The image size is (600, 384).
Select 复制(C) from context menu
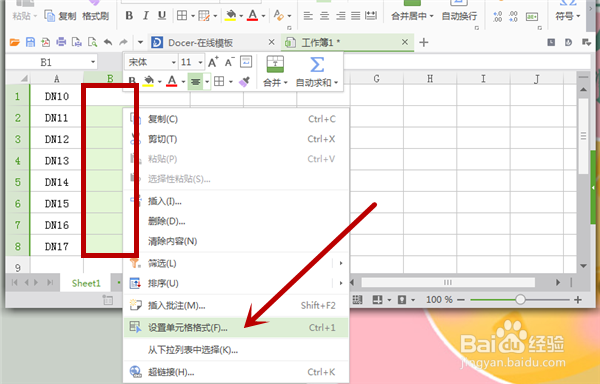coord(236,119)
